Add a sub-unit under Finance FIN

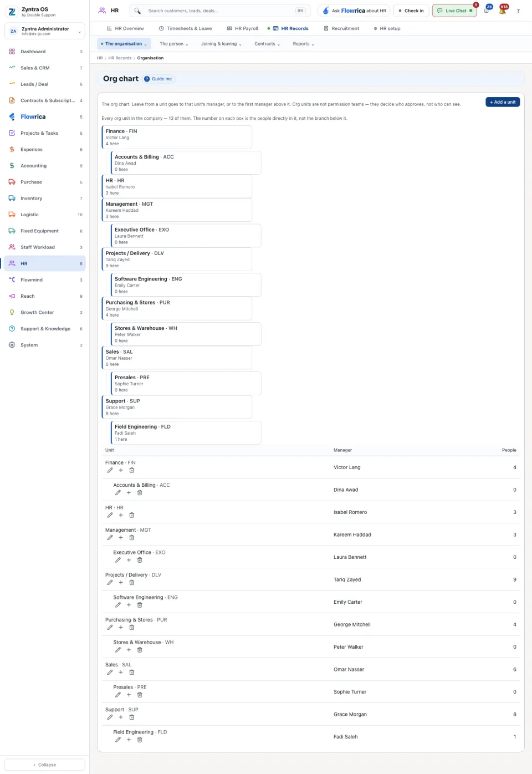click(x=121, y=470)
